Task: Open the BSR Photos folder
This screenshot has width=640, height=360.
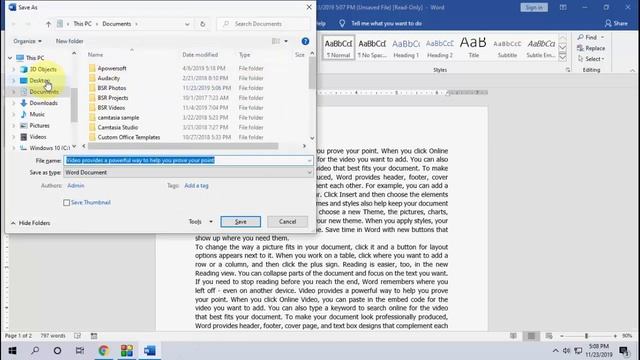Action: [x=111, y=88]
